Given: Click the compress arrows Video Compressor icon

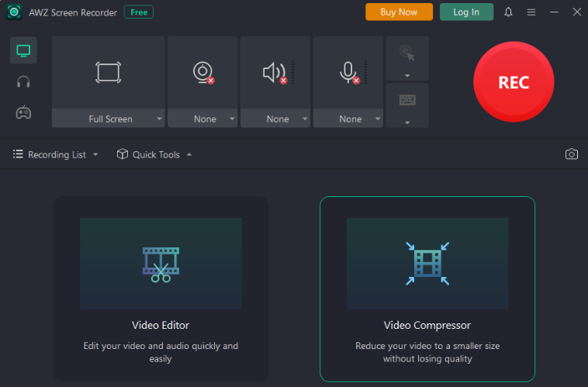Looking at the screenshot, I should coord(427,263).
